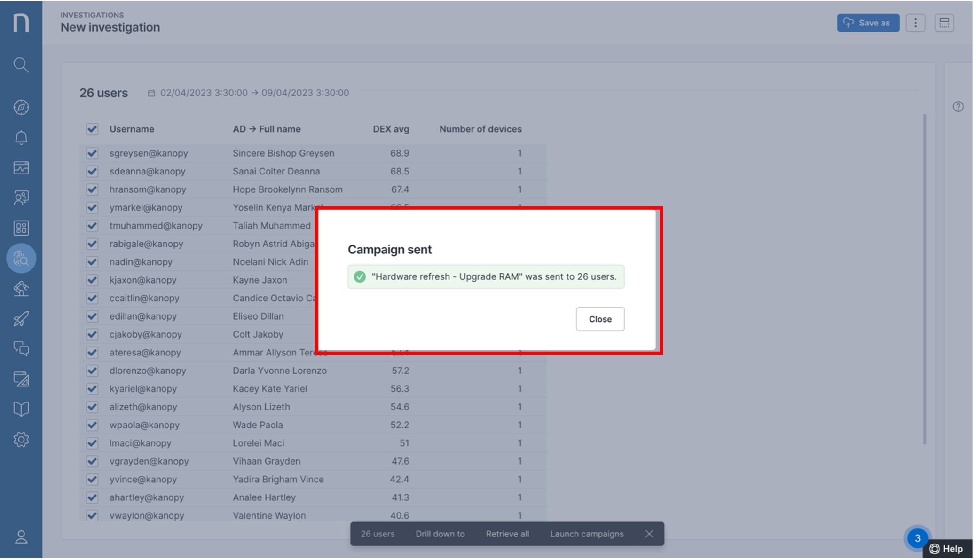Open the three-dot more options menu
Screen dimensions: 976x560
pos(915,23)
